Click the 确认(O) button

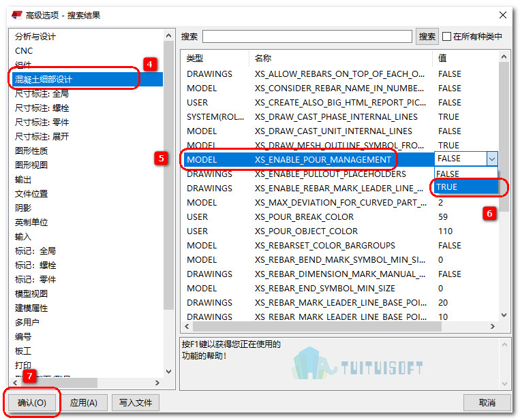(x=32, y=403)
